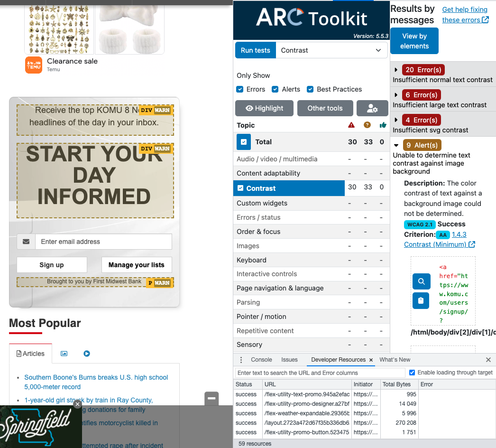Click the envelope icon beside the email field
This screenshot has width=496, height=448.
pyautogui.click(x=26, y=242)
